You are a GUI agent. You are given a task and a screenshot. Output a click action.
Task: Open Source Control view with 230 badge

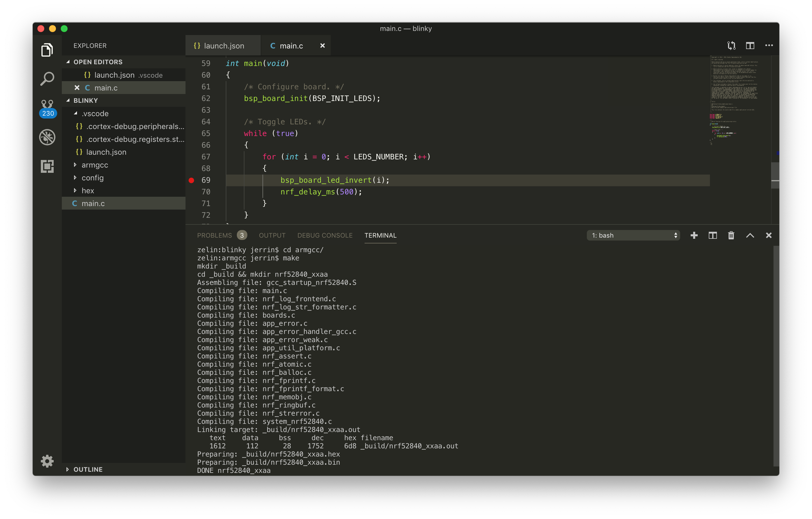tap(47, 108)
